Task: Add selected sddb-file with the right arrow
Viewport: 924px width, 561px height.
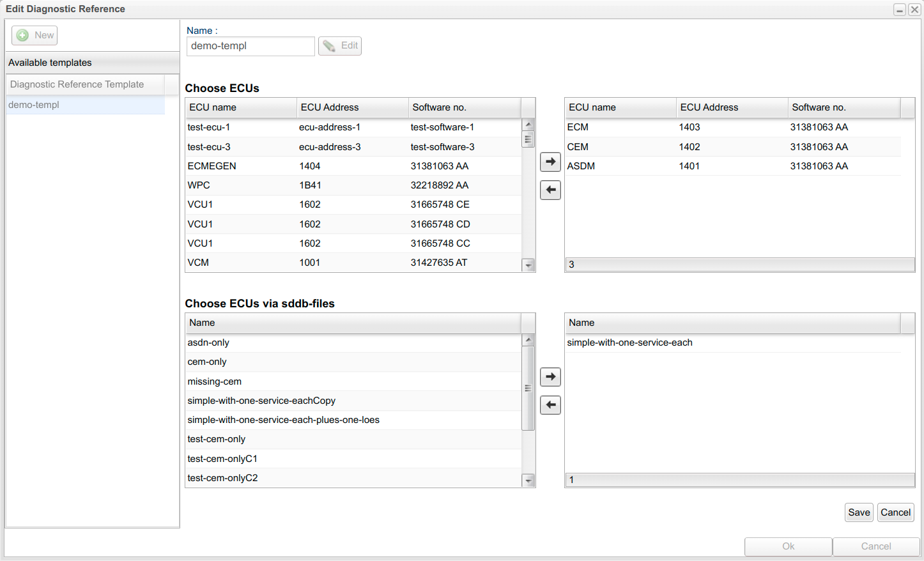Action: coord(550,377)
